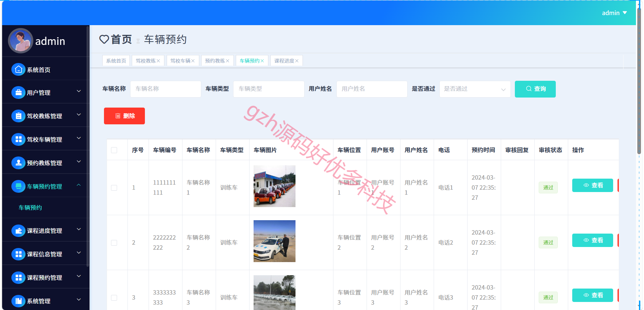The image size is (644, 310).
Task: Expand the 预约教练管理 menu chevron
Action: tap(79, 162)
